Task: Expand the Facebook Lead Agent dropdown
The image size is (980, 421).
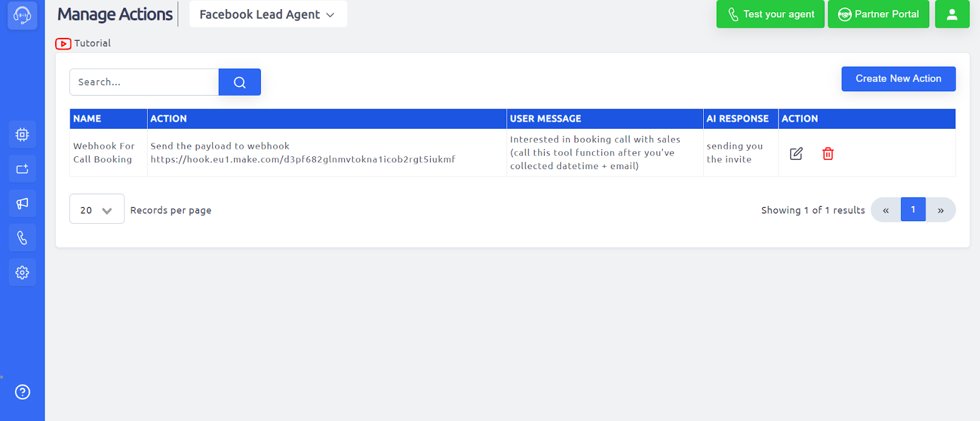Action: tap(268, 14)
